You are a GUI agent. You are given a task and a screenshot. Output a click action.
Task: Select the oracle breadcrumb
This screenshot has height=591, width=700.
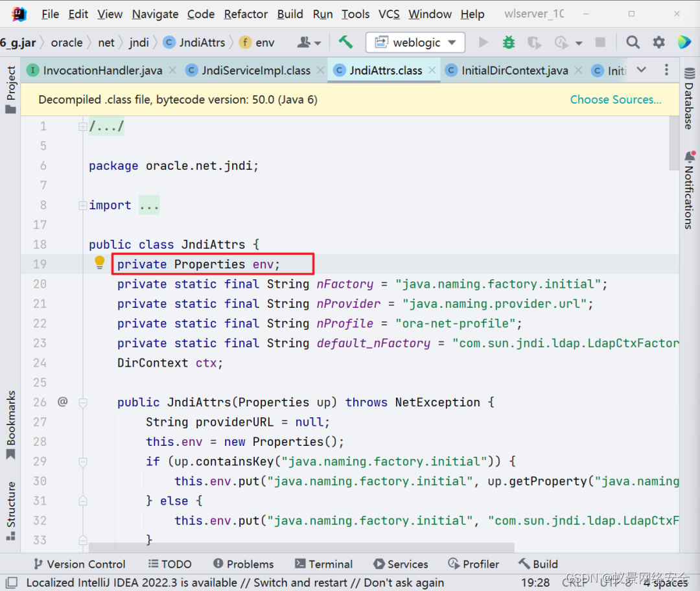67,42
